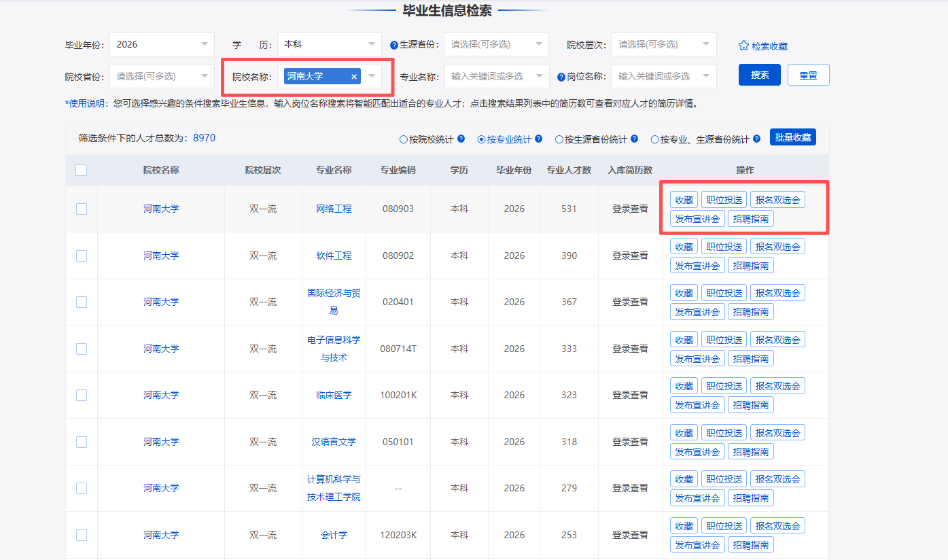Select the 按生源省份统计 radio button
The image size is (948, 560).
click(559, 139)
